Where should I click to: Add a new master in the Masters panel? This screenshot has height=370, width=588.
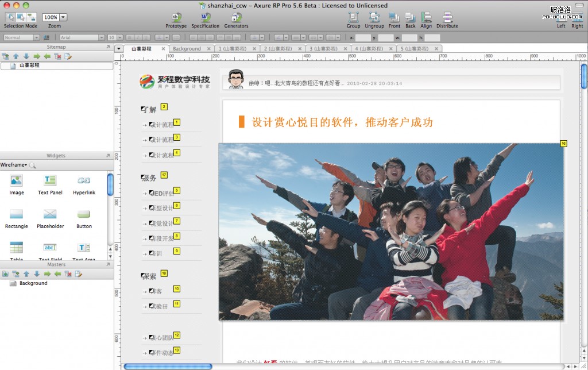(5, 274)
